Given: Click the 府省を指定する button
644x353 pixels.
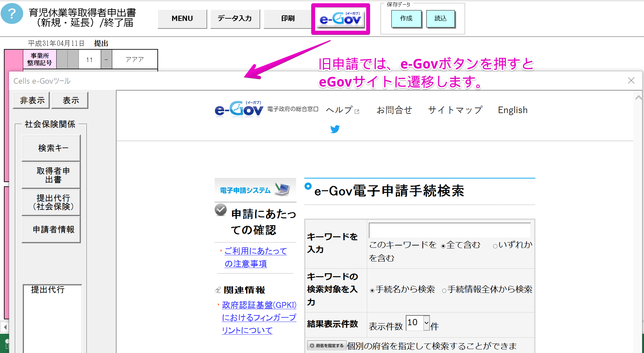Looking at the screenshot, I should [327, 345].
